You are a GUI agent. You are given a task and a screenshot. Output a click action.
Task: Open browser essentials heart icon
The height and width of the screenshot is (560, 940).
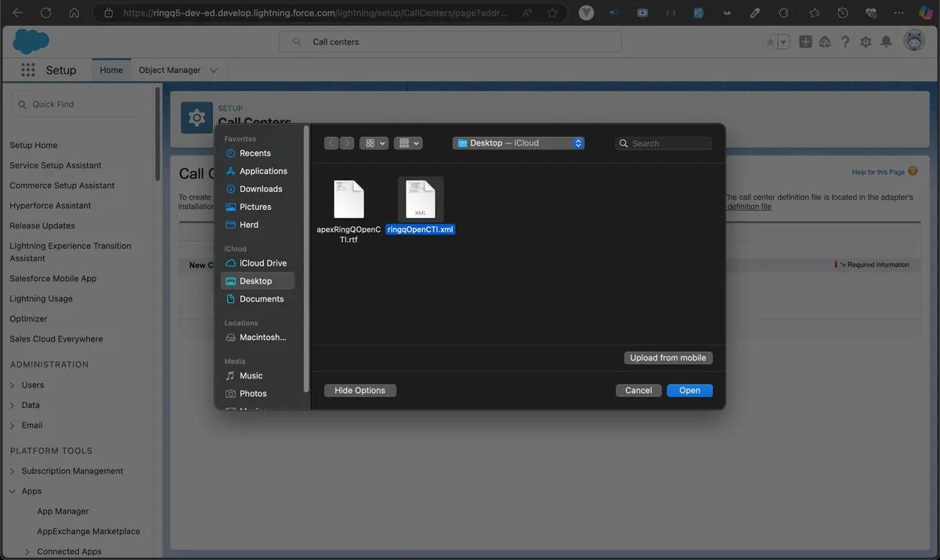click(x=870, y=13)
